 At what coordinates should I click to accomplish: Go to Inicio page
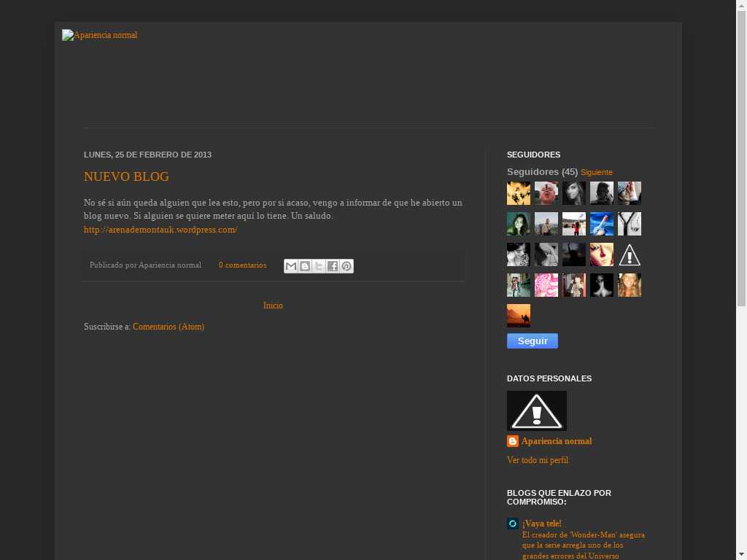coord(273,306)
